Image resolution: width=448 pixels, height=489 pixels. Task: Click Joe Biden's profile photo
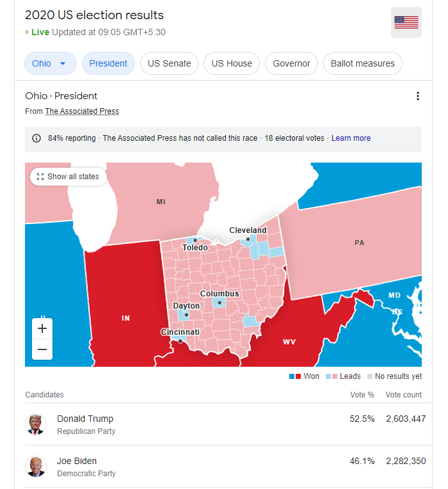pyautogui.click(x=36, y=467)
